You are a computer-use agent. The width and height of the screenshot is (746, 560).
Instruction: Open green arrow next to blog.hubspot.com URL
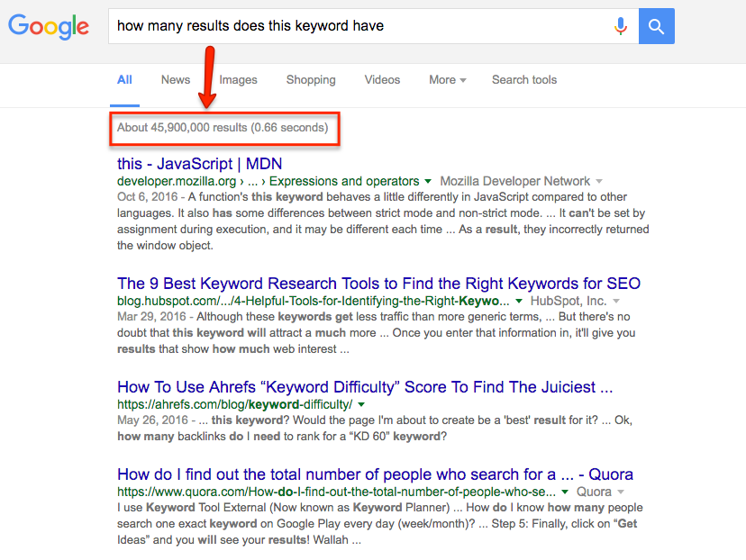[x=519, y=301]
